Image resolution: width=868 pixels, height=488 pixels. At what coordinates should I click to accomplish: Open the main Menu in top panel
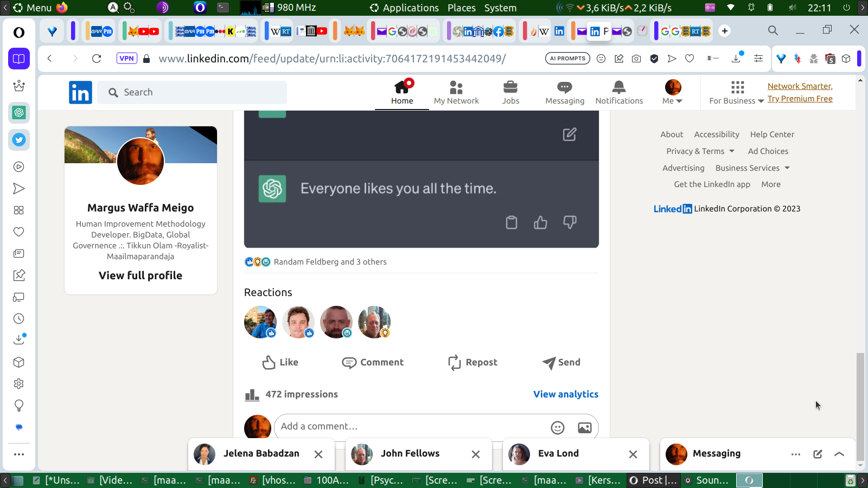coord(33,8)
